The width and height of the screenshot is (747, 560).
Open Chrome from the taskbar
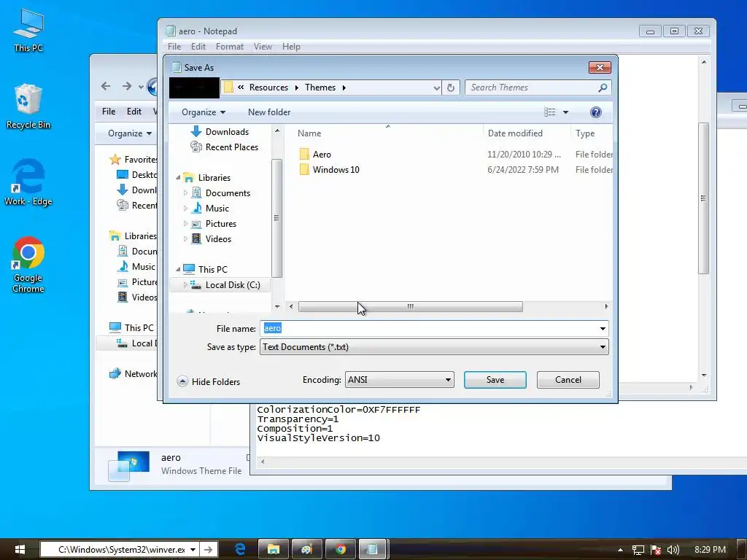click(340, 550)
